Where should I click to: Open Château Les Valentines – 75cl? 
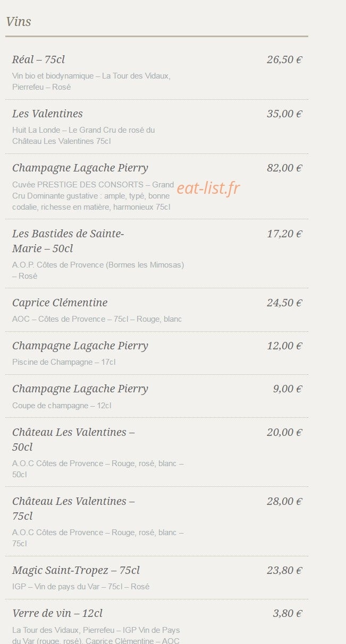pos(73,509)
